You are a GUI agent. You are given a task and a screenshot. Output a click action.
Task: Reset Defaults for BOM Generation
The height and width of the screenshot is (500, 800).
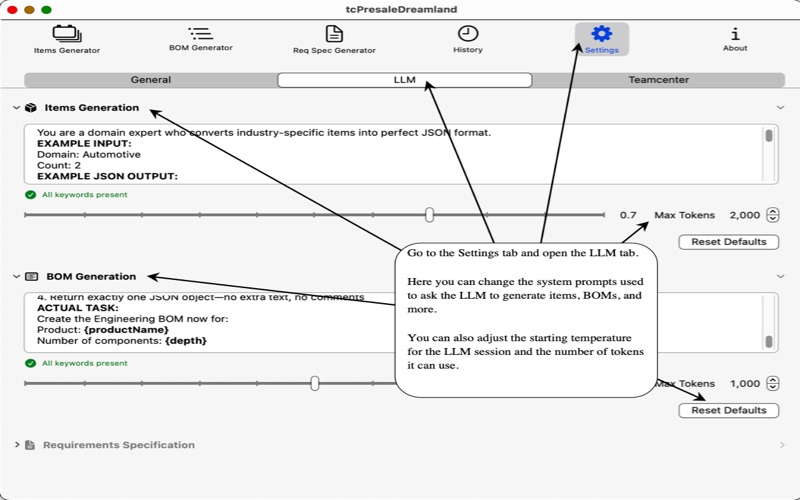coord(729,410)
